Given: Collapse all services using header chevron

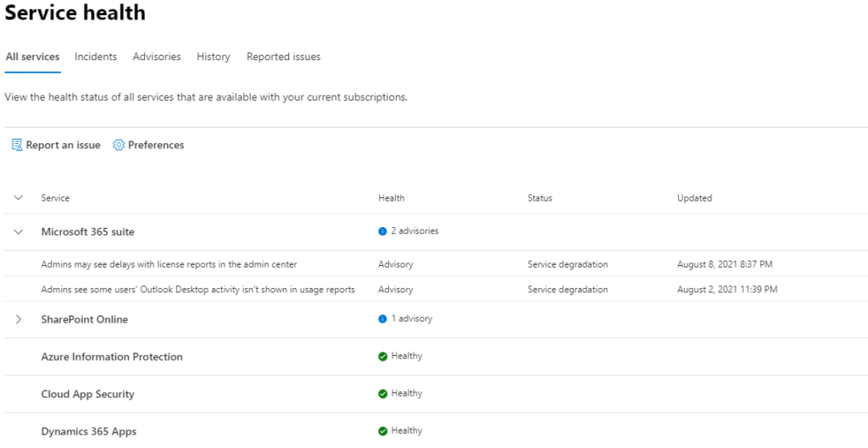Looking at the screenshot, I should [x=19, y=197].
